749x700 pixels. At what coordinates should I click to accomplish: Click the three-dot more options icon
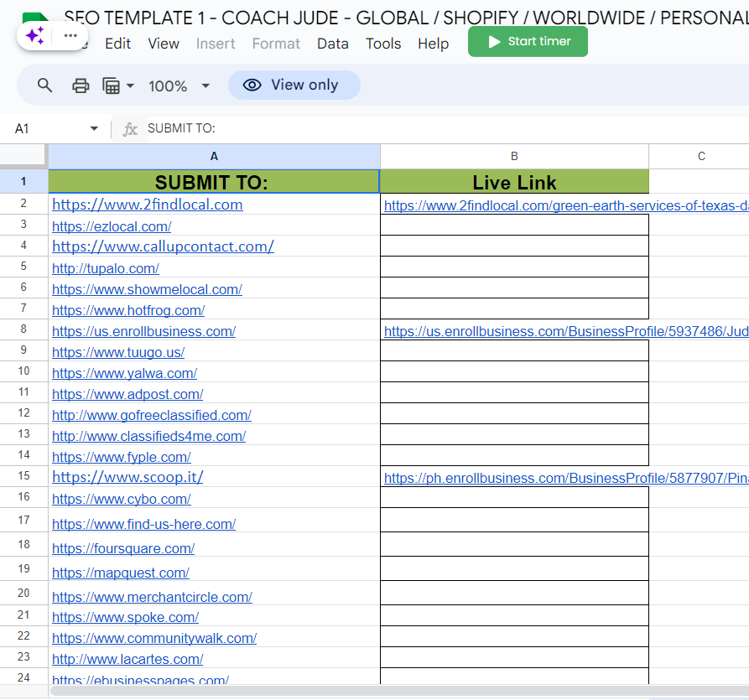click(70, 36)
